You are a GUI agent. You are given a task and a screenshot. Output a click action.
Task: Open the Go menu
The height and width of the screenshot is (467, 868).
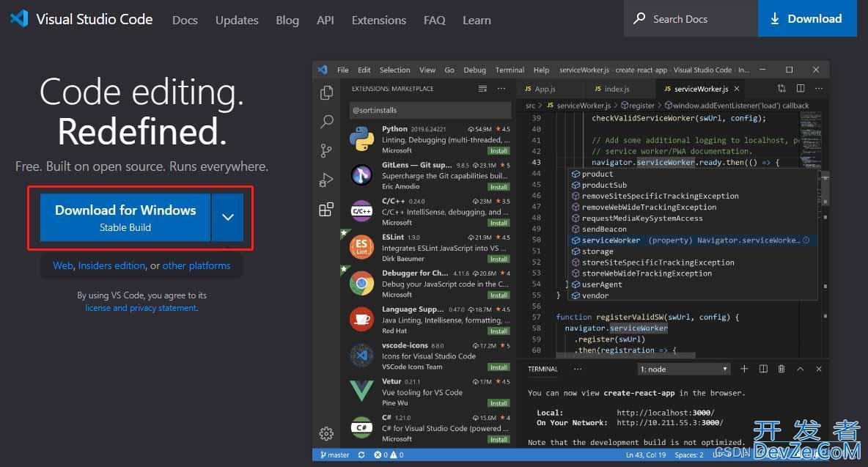[449, 70]
